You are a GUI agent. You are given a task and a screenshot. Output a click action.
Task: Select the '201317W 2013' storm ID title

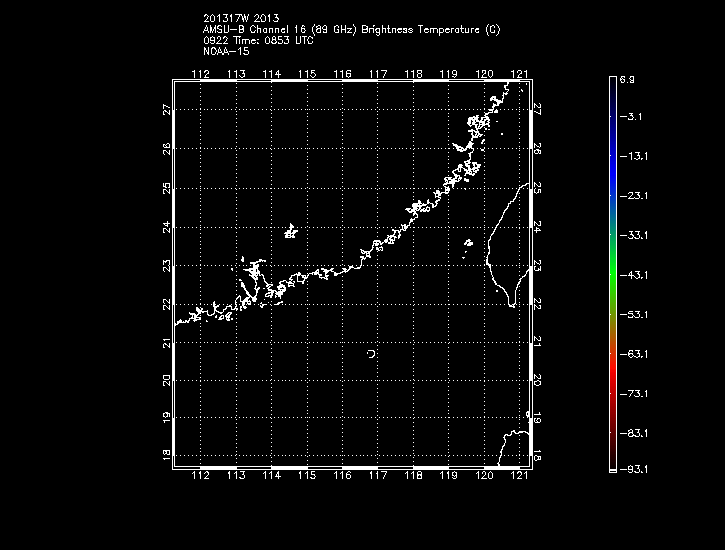[x=241, y=18]
